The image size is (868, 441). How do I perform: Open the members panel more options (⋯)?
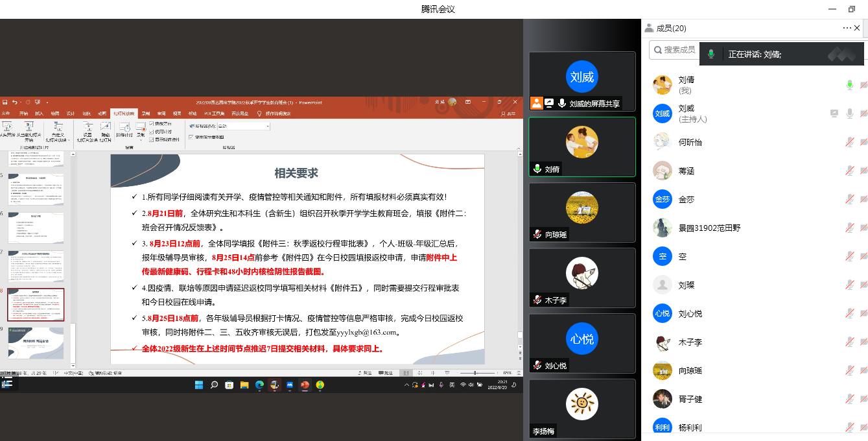pyautogui.click(x=847, y=28)
